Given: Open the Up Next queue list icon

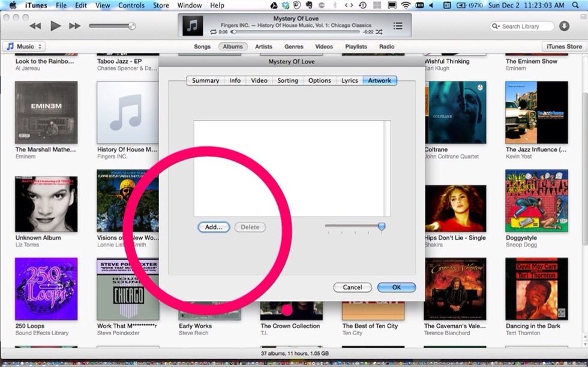Looking at the screenshot, I should tap(397, 26).
